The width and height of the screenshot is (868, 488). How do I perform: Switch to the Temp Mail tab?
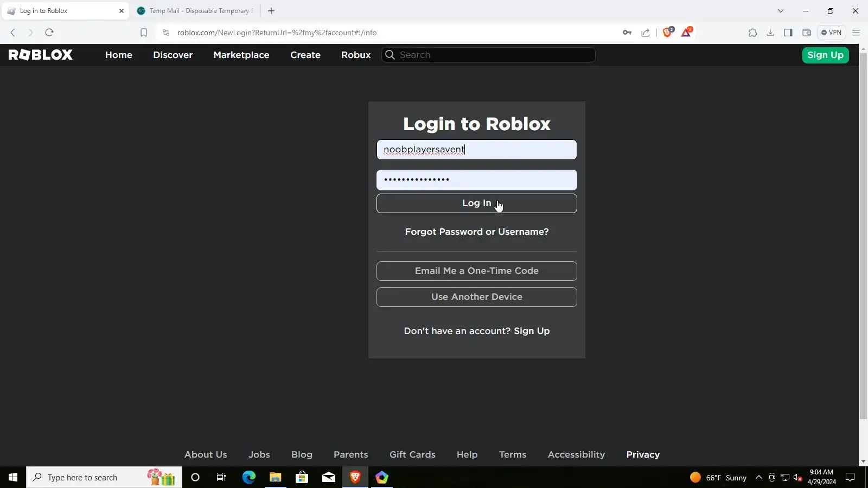pos(195,11)
